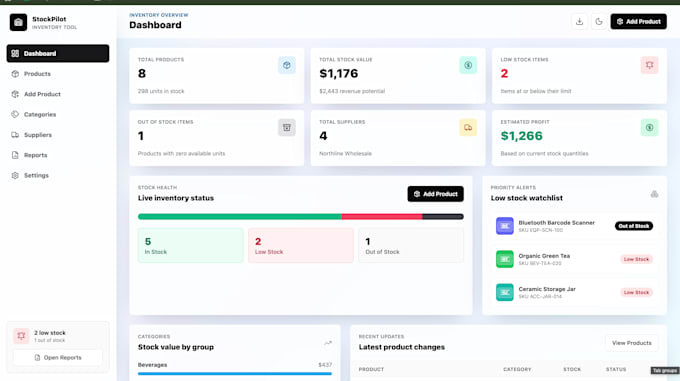Screen dimensions: 680x381
Task: Click the Categories tag icon in the sidebar
Action: click(15, 114)
